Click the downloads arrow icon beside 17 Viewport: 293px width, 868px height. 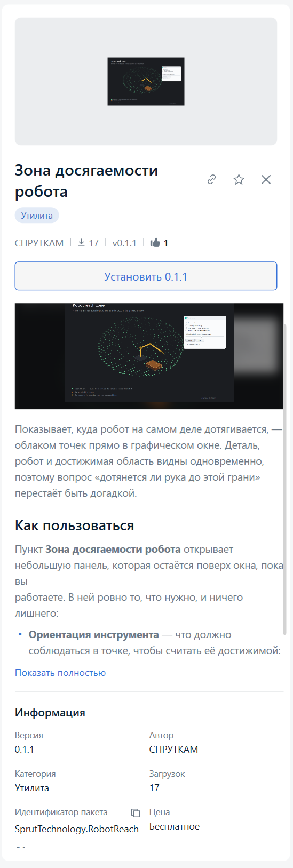(81, 243)
